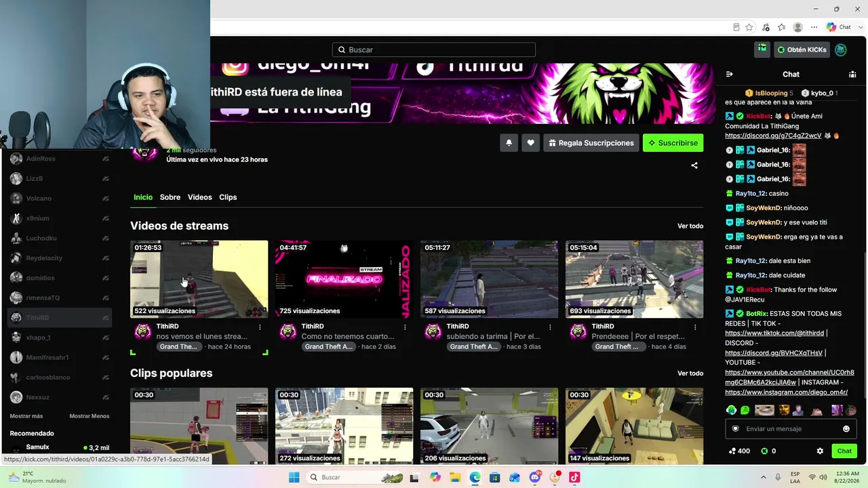Open Microsoft Store from the taskbar

point(494,477)
